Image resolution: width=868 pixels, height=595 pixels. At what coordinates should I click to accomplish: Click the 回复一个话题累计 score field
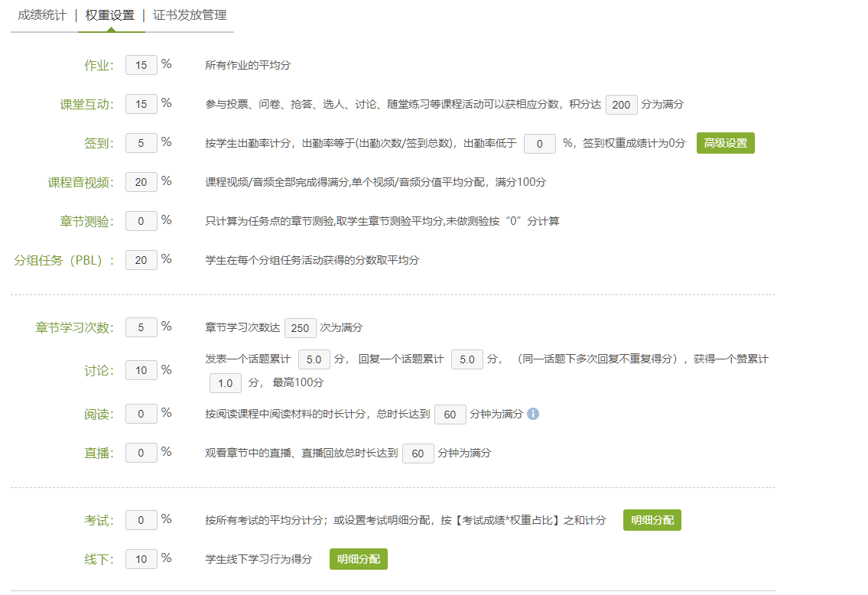pos(467,359)
